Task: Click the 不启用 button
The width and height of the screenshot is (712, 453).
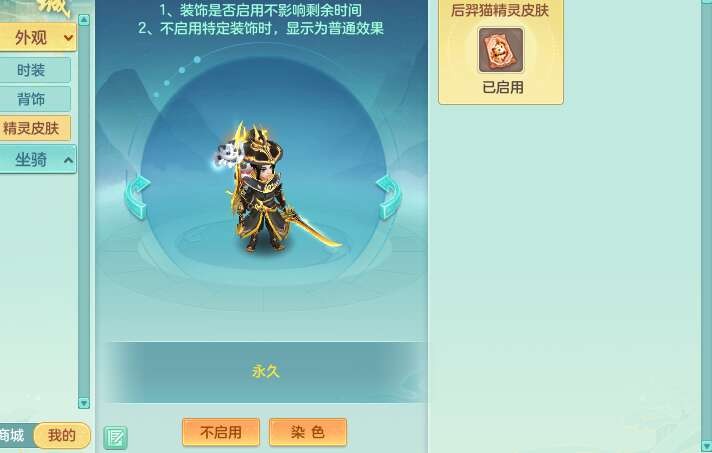Action: coord(221,432)
